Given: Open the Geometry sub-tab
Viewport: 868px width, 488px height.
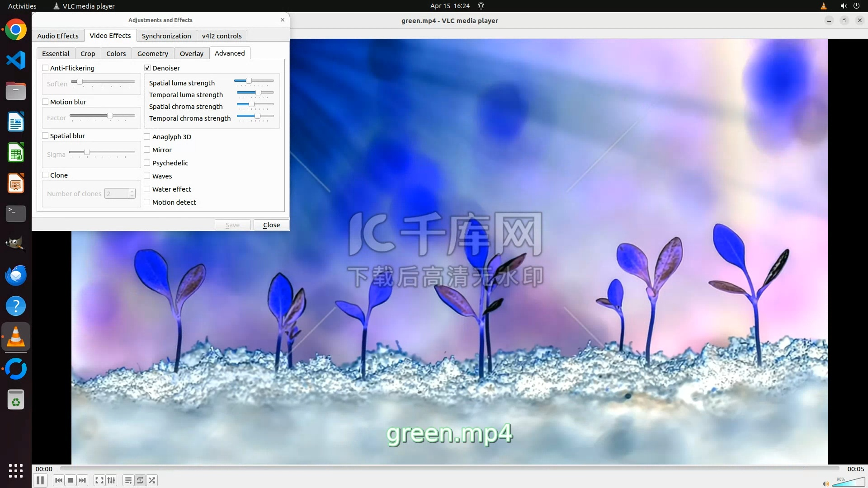Looking at the screenshot, I should (x=152, y=54).
